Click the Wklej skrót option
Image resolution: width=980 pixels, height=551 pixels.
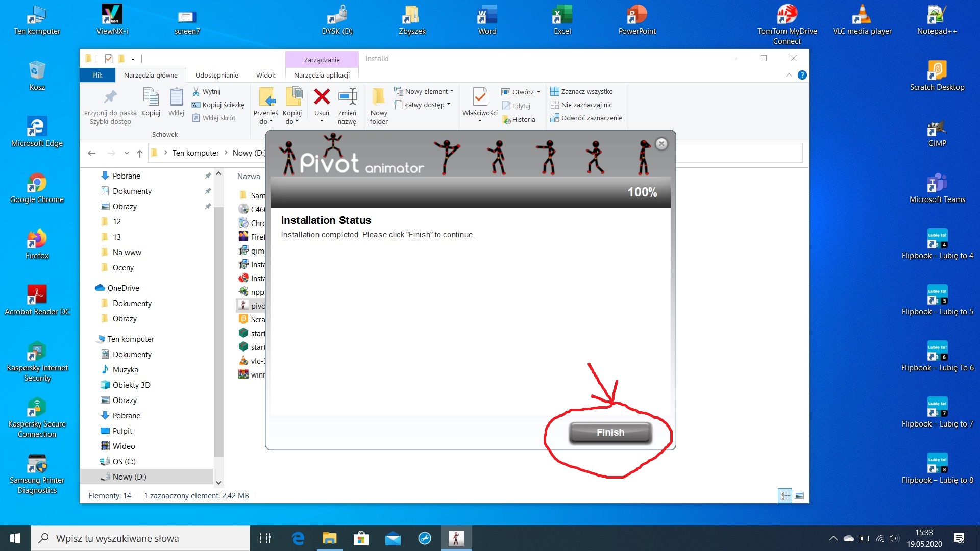coord(214,118)
